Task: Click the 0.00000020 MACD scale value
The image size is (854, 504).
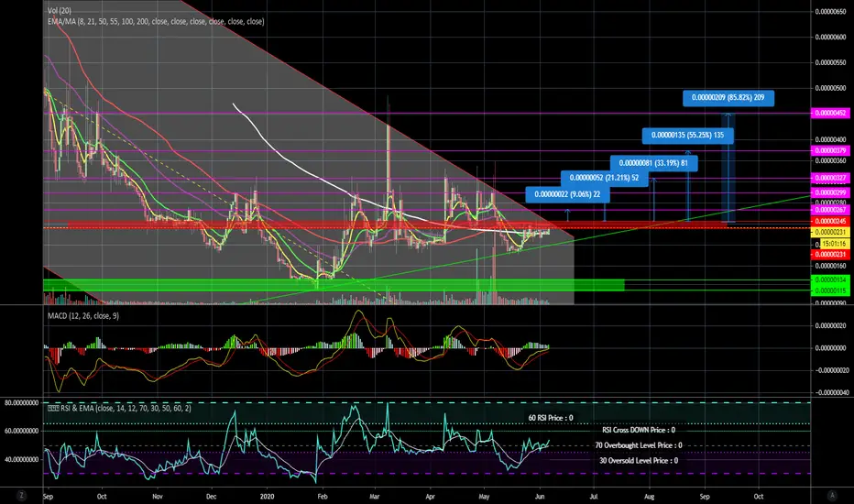Action: point(830,326)
